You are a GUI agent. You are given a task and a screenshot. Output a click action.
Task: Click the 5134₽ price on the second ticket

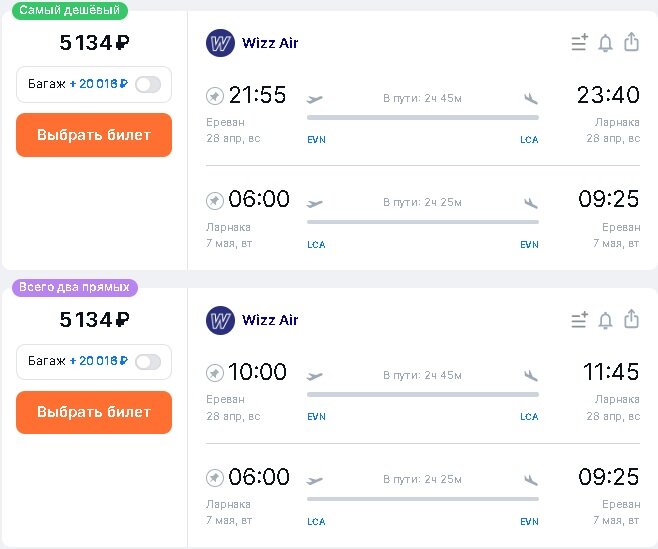tap(94, 319)
